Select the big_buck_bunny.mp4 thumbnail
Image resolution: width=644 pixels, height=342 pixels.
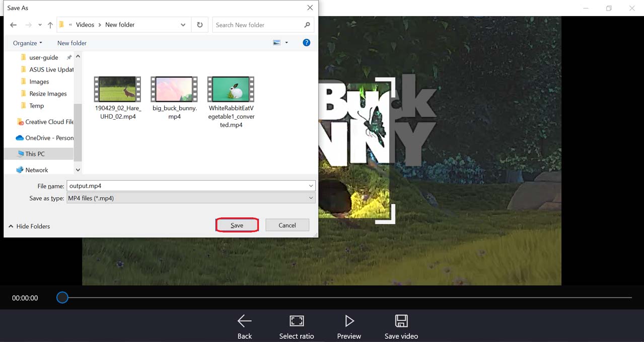click(x=174, y=90)
